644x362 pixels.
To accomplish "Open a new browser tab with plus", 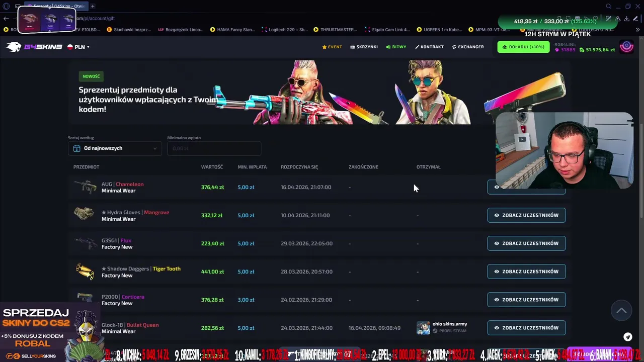I will [x=93, y=6].
